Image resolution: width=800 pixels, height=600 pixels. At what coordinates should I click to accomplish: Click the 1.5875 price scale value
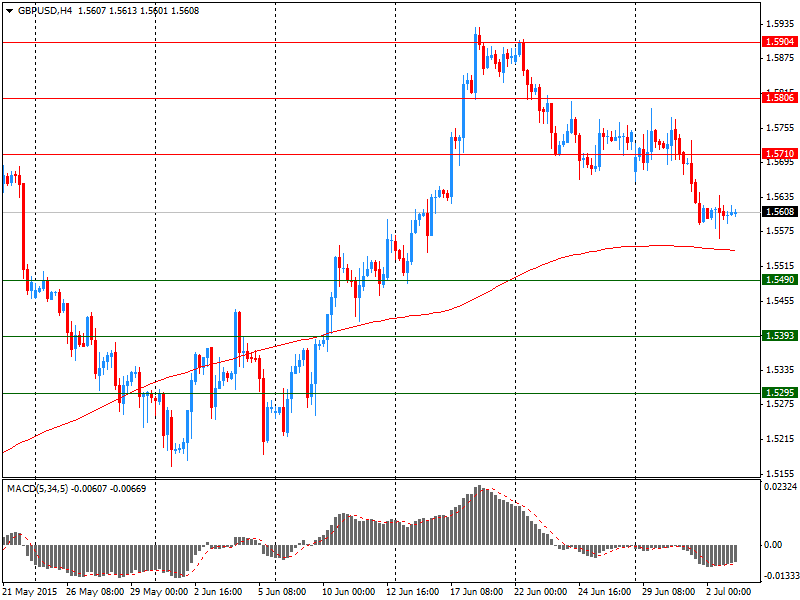pos(780,58)
